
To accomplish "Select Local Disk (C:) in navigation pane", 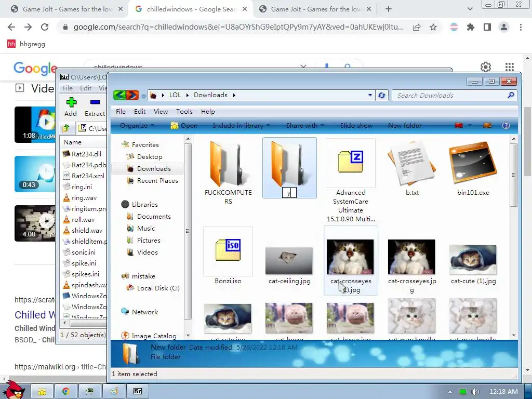I will [x=158, y=288].
